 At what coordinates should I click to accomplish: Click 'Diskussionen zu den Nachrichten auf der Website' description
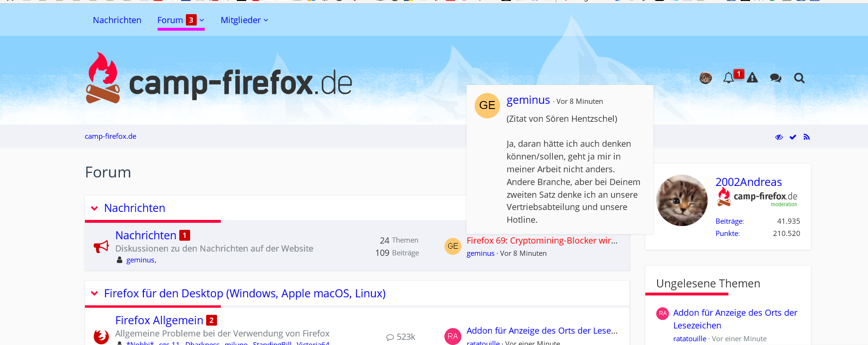[x=214, y=248]
